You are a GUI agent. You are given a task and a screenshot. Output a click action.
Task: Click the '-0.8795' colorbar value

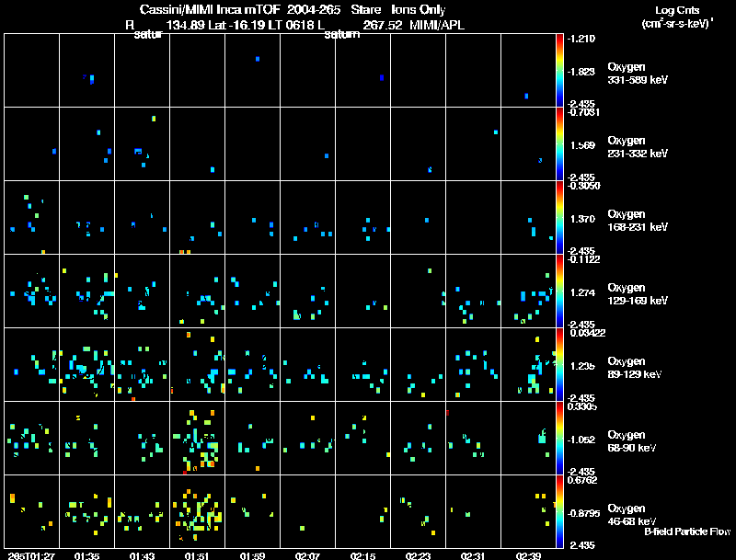583,513
